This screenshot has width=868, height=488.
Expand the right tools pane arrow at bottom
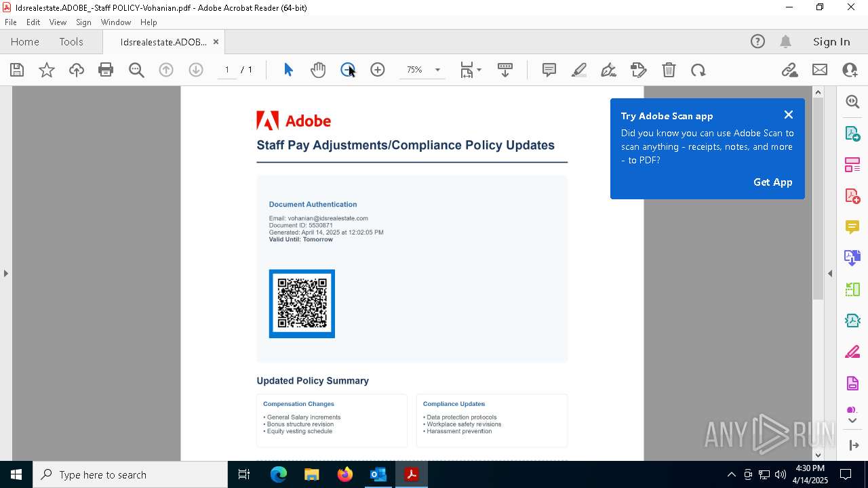pyautogui.click(x=853, y=445)
